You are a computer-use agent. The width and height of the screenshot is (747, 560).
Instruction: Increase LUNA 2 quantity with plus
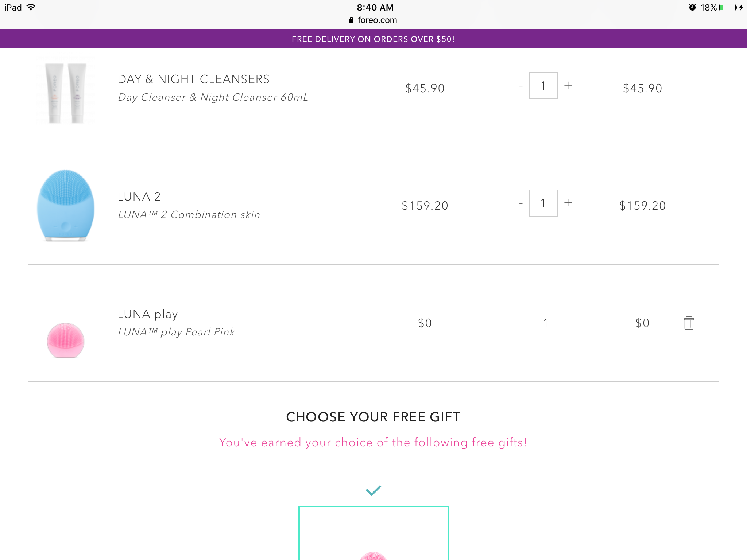click(568, 203)
